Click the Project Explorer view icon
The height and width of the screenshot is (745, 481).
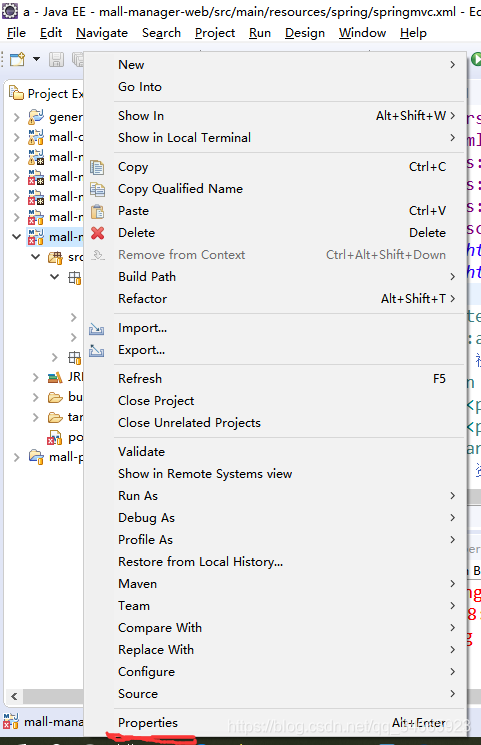17,93
